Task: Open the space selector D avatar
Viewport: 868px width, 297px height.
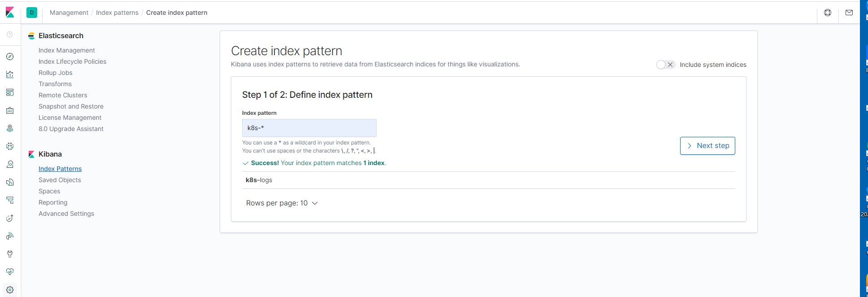Action: [32, 13]
